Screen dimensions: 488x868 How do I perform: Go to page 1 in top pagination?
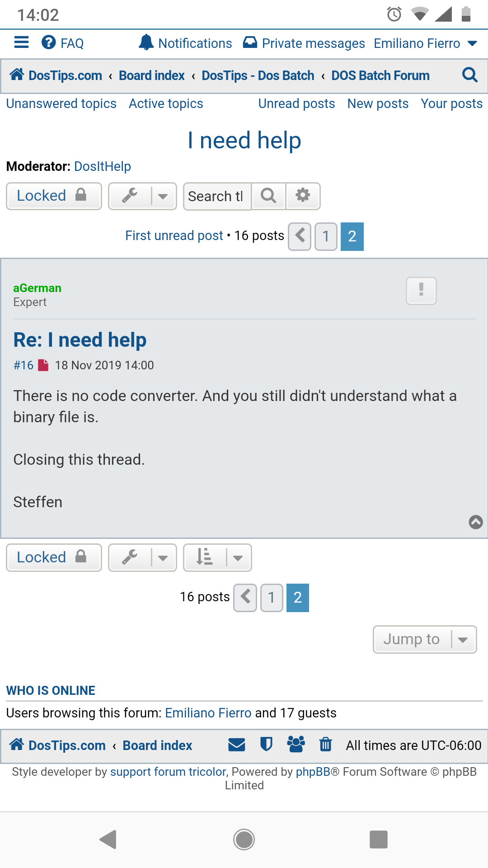(326, 236)
